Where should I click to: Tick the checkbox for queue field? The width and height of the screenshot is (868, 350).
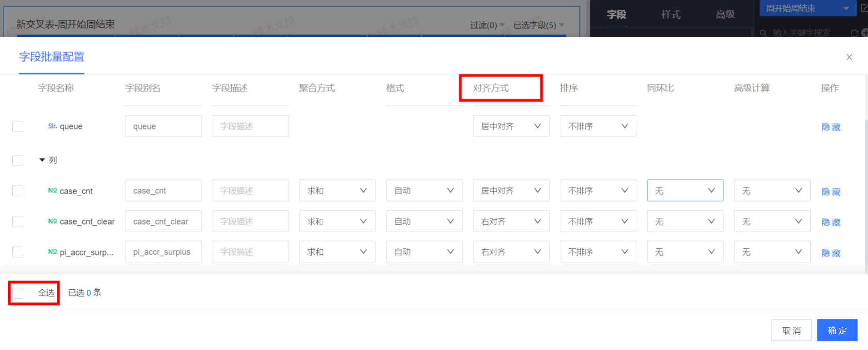[x=18, y=126]
